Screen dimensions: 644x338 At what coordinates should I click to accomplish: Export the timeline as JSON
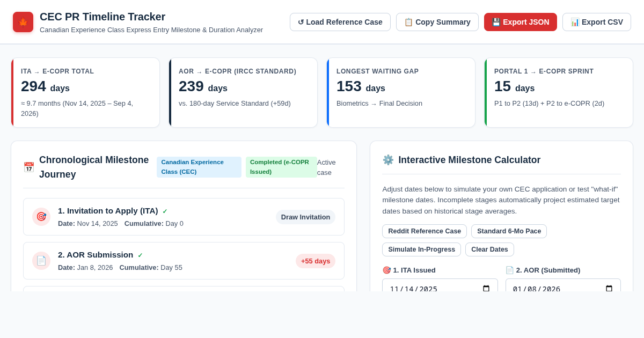point(521,22)
